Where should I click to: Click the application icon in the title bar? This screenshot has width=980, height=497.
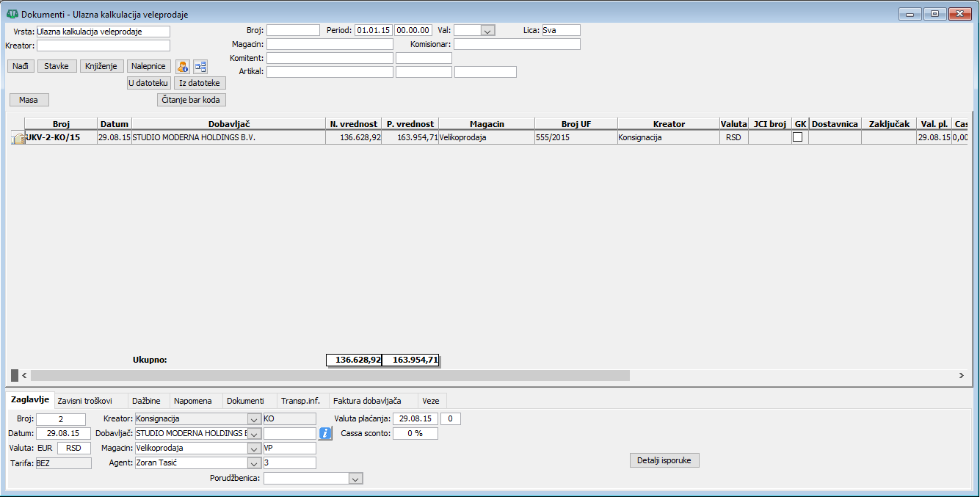[12, 14]
